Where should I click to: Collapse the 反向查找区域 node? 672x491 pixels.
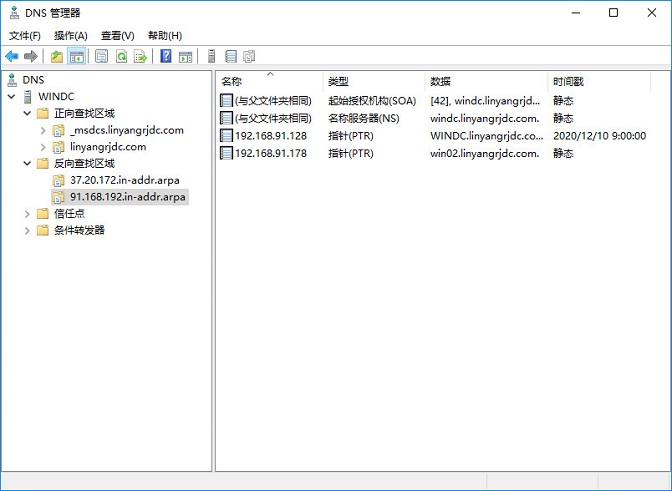click(x=27, y=163)
